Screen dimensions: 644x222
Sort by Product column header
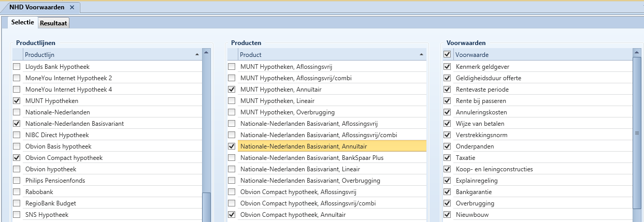coord(332,54)
